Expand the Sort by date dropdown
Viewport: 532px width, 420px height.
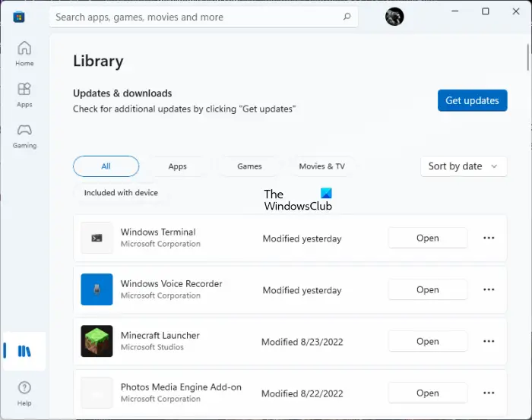click(x=464, y=166)
